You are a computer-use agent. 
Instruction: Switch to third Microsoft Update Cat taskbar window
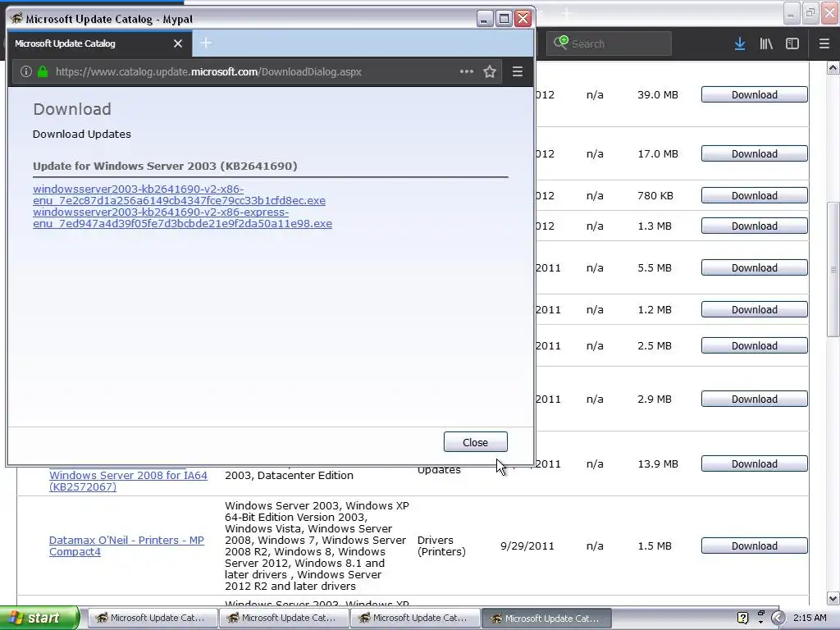point(415,618)
